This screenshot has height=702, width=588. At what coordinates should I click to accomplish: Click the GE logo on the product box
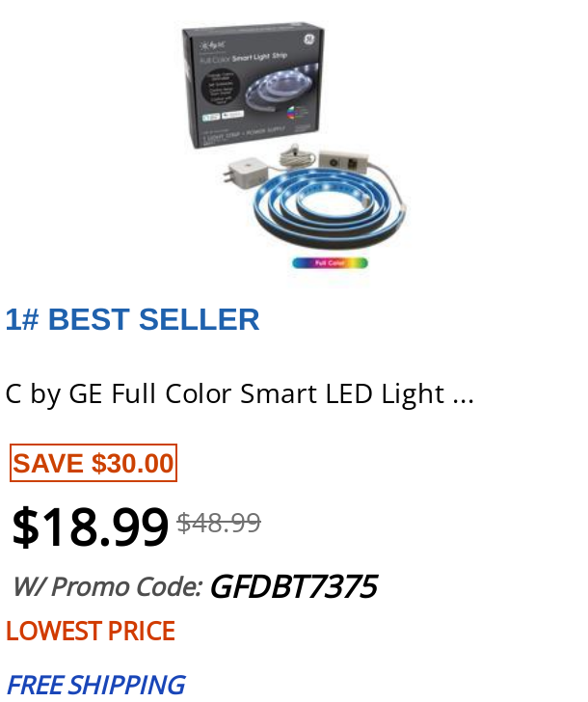coord(309,39)
